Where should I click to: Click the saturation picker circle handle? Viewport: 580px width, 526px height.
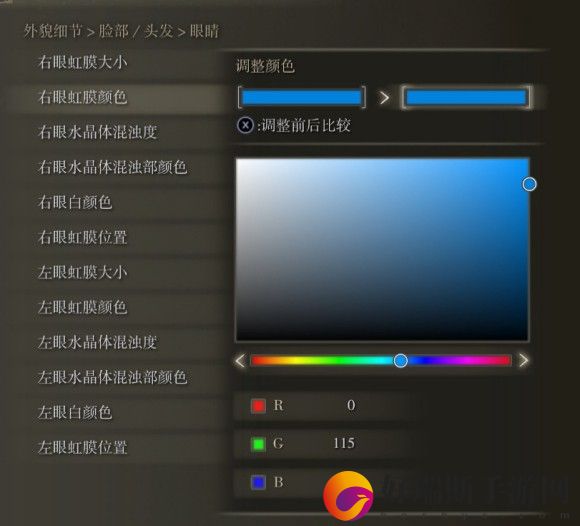529,184
